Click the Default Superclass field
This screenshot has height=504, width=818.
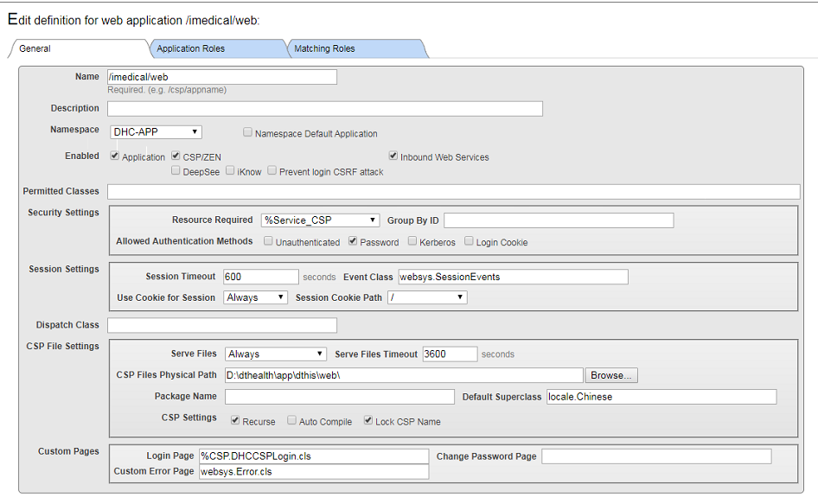coord(661,397)
